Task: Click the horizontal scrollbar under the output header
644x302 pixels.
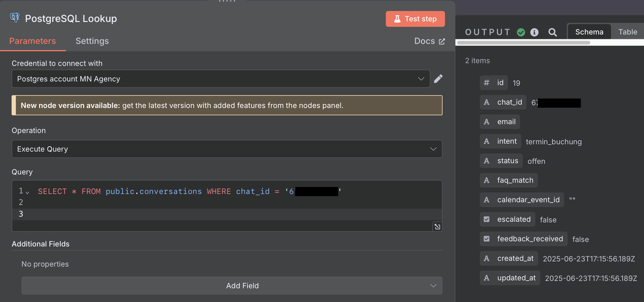Action: tap(523, 43)
